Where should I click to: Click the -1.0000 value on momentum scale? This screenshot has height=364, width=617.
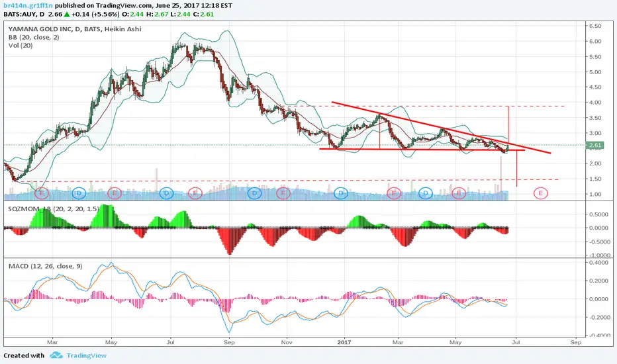(x=598, y=255)
